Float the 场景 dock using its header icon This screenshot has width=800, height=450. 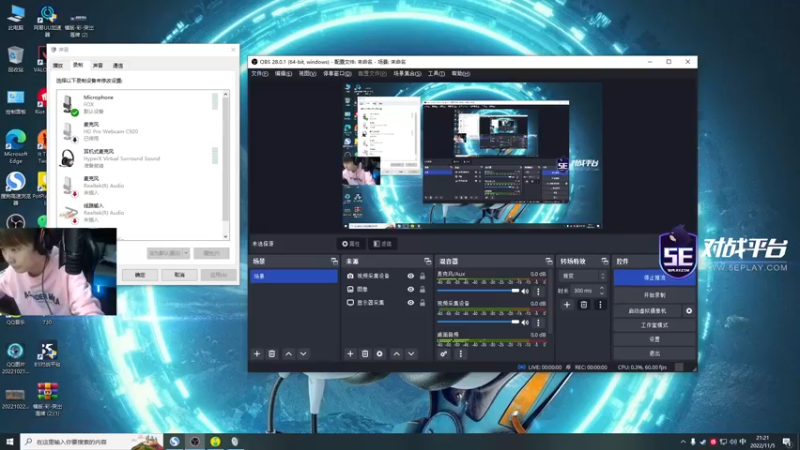334,261
